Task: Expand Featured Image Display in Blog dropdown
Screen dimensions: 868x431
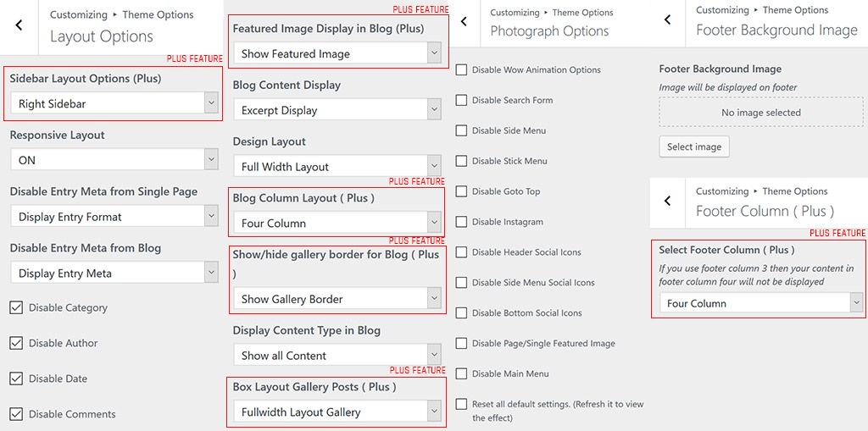Action: (337, 53)
